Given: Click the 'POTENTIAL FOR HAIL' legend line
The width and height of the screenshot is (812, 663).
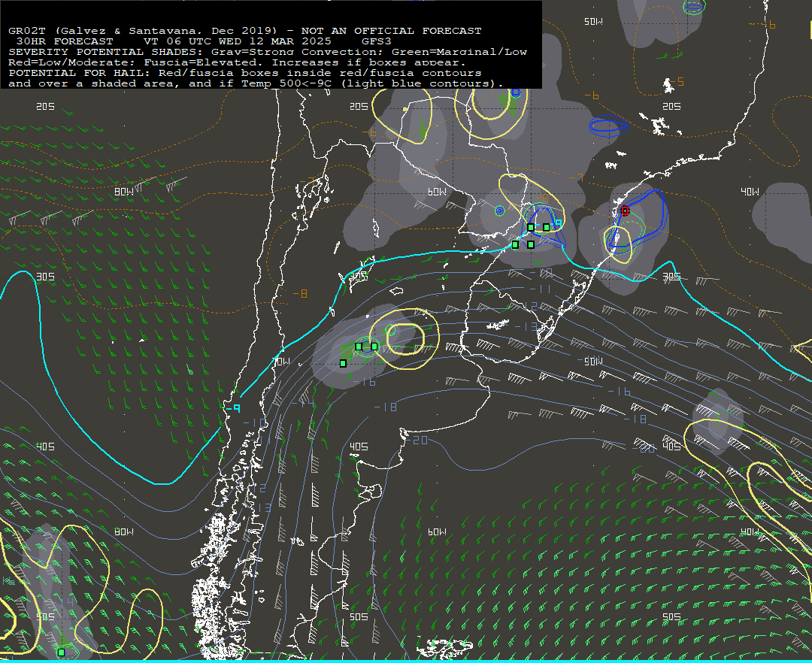Looking at the screenshot, I should (x=245, y=73).
